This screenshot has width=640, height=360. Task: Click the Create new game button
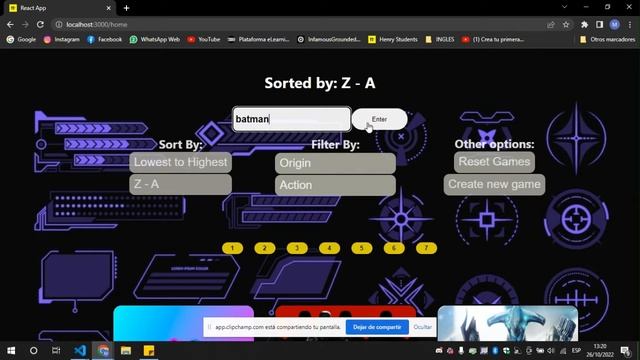[494, 184]
